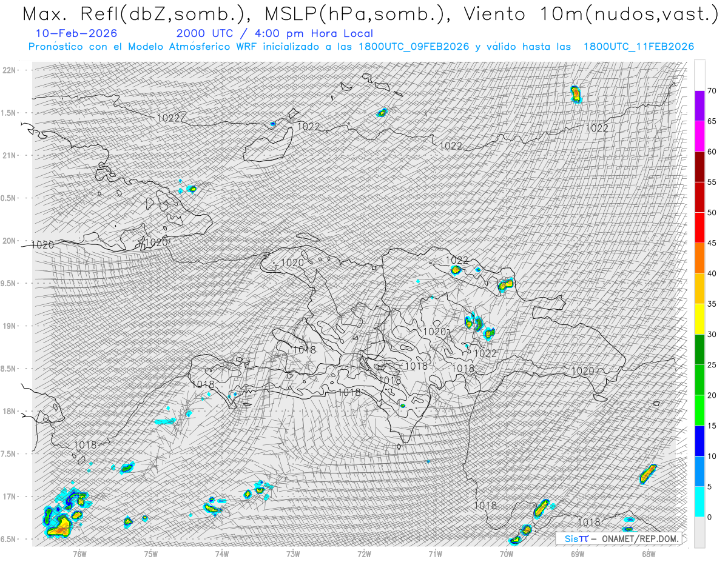Click the '35' colorbar value
This screenshot has height=562, width=728.
coord(712,304)
